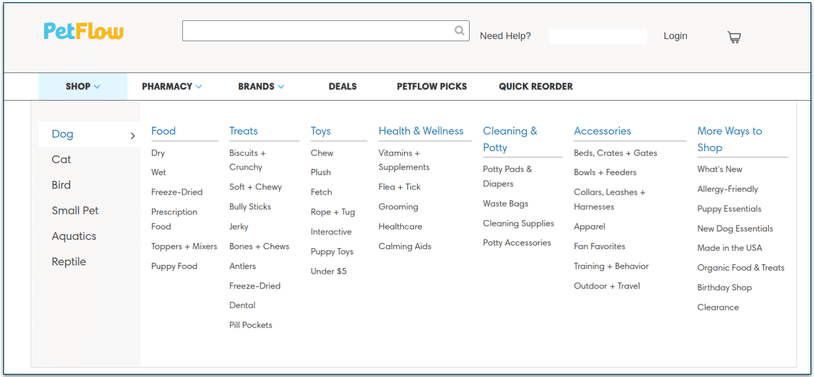Open Interactive toys link
The image size is (814, 377).
coord(331,232)
